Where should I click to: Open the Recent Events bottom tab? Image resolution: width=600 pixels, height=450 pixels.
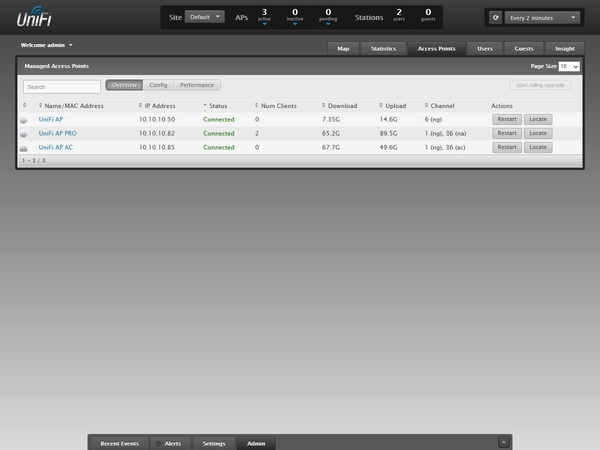pyautogui.click(x=119, y=443)
